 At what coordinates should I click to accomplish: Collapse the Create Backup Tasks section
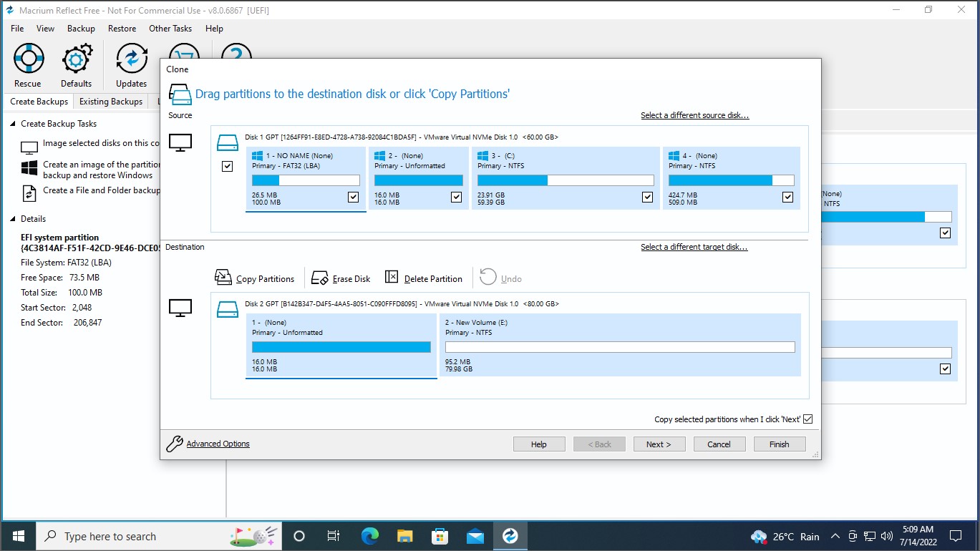13,124
